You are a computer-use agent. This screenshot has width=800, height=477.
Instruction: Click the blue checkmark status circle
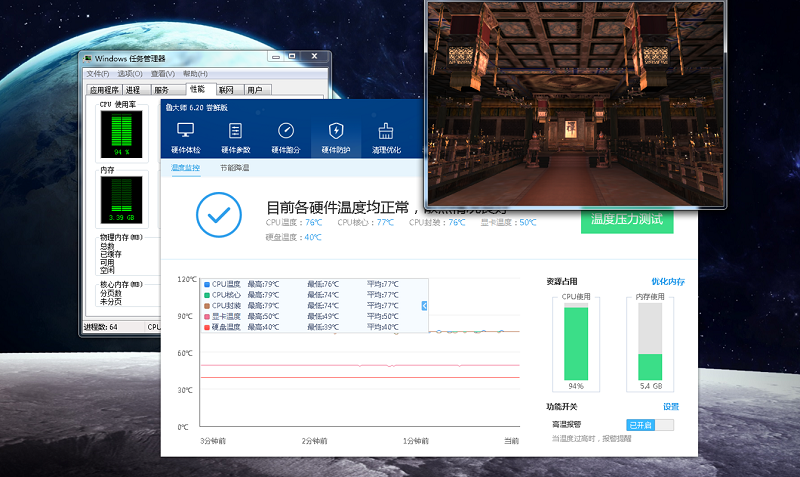[x=219, y=215]
